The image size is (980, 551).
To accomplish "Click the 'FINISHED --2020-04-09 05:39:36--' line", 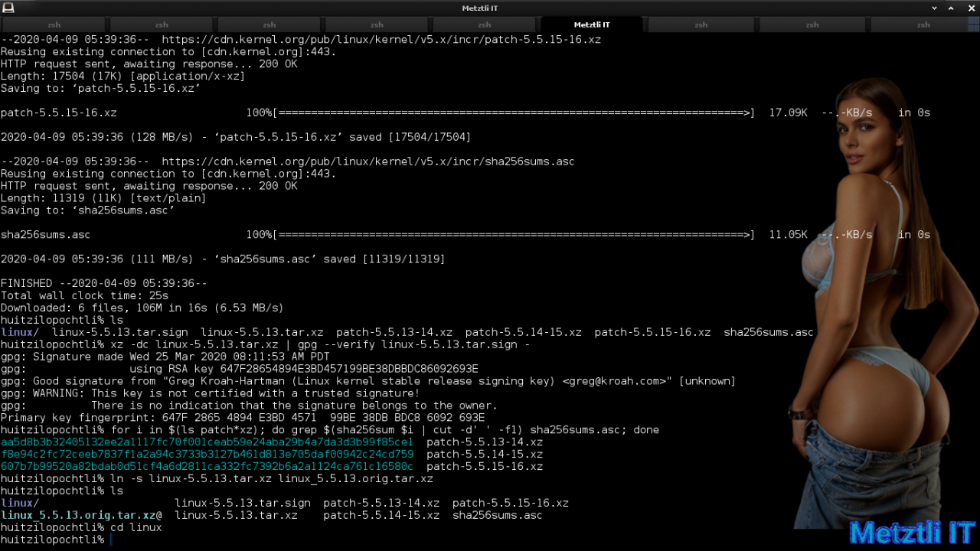I will pos(103,284).
